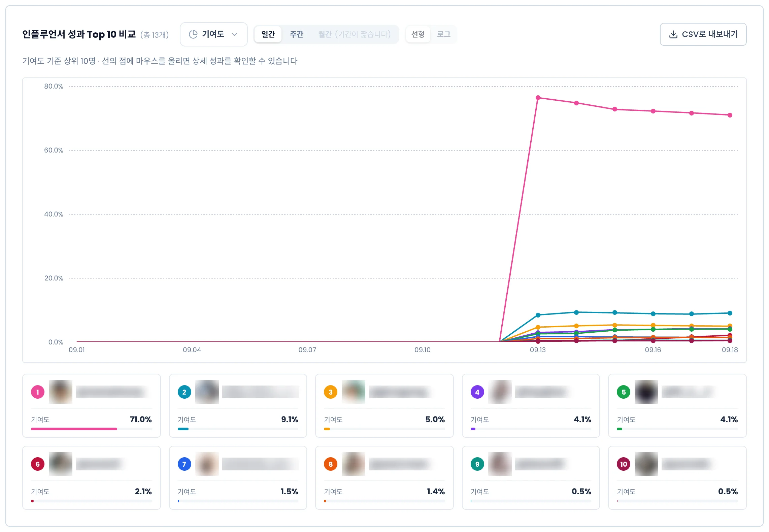Switch to the 주간 period tab
This screenshot has height=532, width=769.
tap(296, 34)
